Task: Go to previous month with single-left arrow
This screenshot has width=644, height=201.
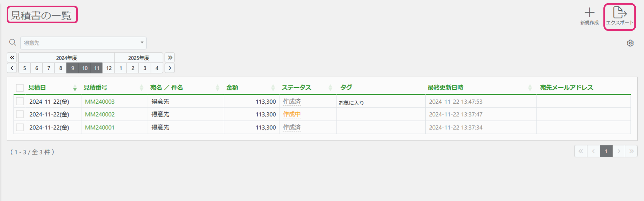Action: pyautogui.click(x=12, y=68)
